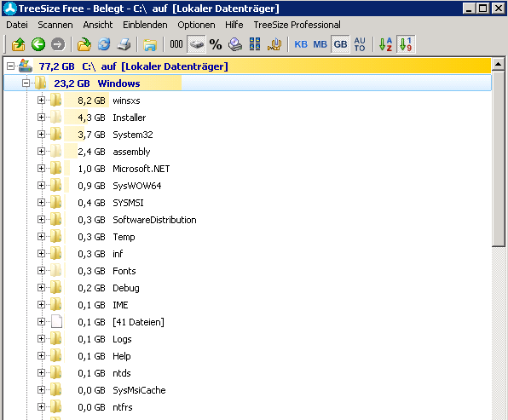This screenshot has height=420, width=508.
Task: Go up one folder level with toolbar icon
Action: click(x=19, y=44)
